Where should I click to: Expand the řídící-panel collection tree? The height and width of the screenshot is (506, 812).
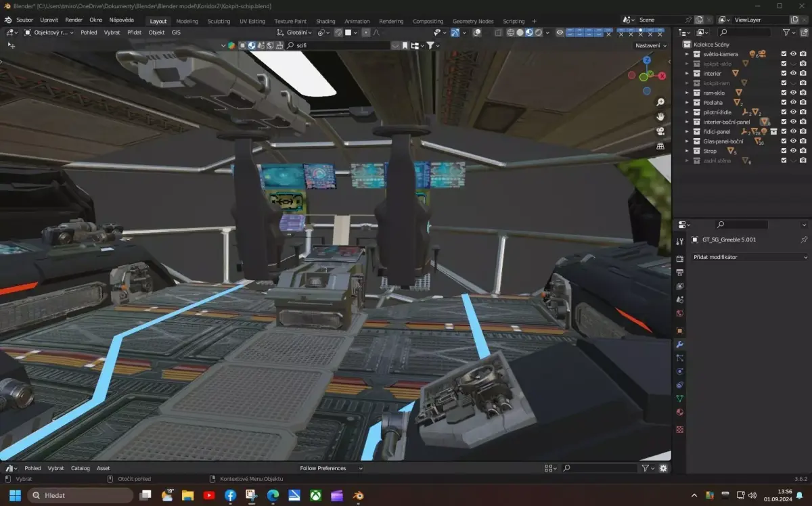pos(687,131)
